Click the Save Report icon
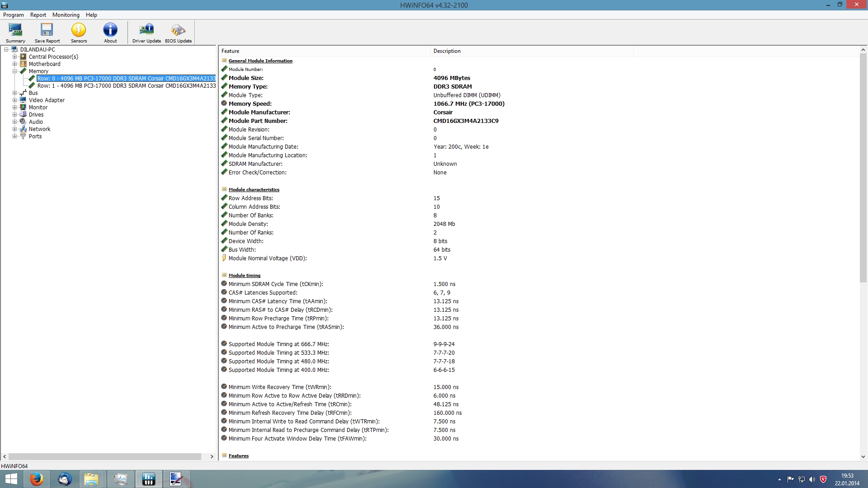The image size is (868, 488). pyautogui.click(x=47, y=33)
